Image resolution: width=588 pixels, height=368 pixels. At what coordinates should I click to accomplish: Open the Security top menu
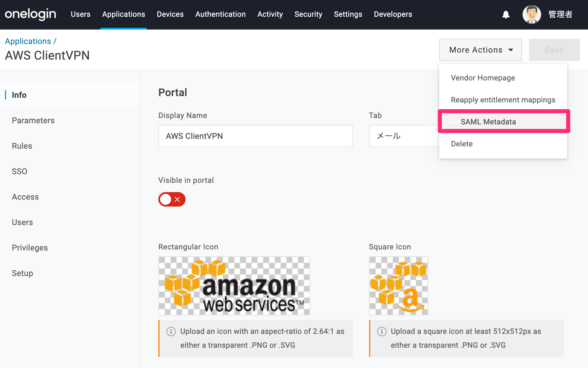[308, 14]
